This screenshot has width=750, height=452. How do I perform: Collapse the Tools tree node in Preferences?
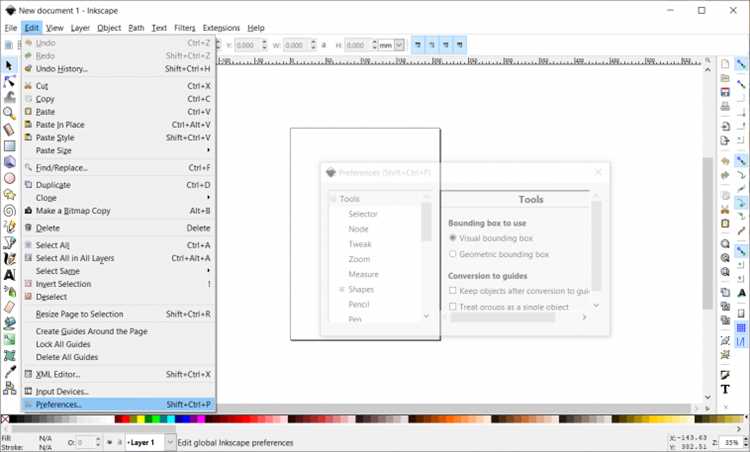point(333,198)
